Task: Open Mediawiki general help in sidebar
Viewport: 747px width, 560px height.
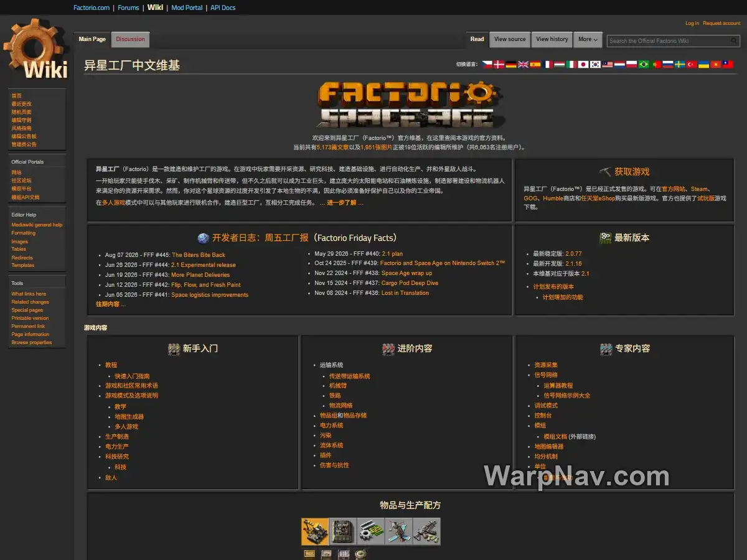Action: (37, 225)
